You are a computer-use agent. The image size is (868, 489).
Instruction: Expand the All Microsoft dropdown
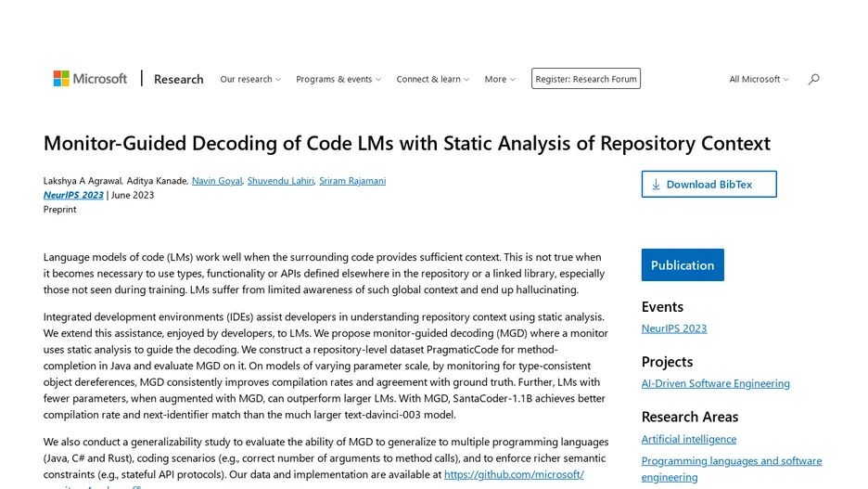tap(759, 79)
